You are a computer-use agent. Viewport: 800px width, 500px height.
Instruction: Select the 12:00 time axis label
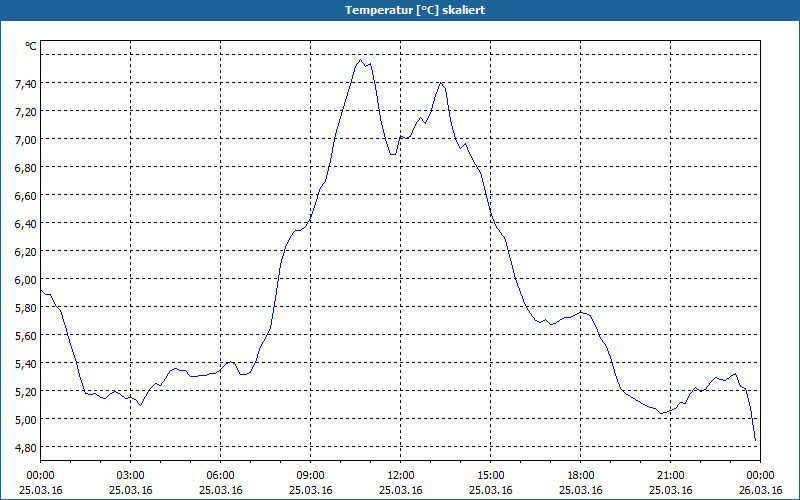pyautogui.click(x=401, y=475)
